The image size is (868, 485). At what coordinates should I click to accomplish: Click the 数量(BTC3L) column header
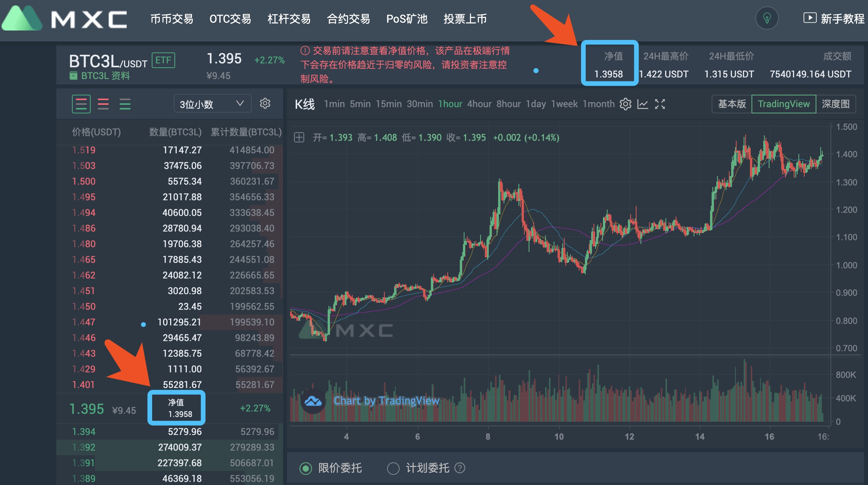[x=175, y=132]
